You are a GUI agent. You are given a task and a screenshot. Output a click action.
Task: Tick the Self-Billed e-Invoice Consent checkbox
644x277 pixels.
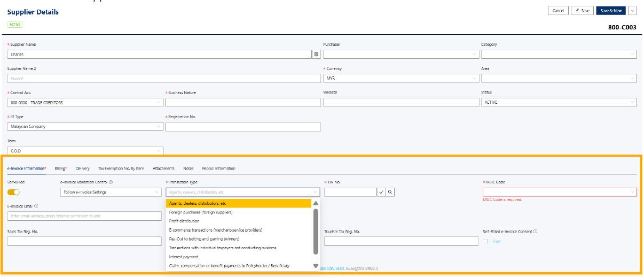(x=484, y=241)
